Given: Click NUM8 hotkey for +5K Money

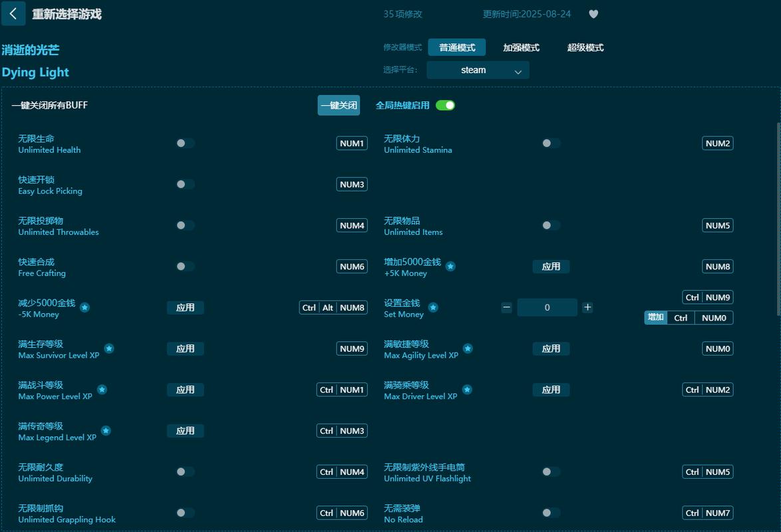Looking at the screenshot, I should coord(717,267).
